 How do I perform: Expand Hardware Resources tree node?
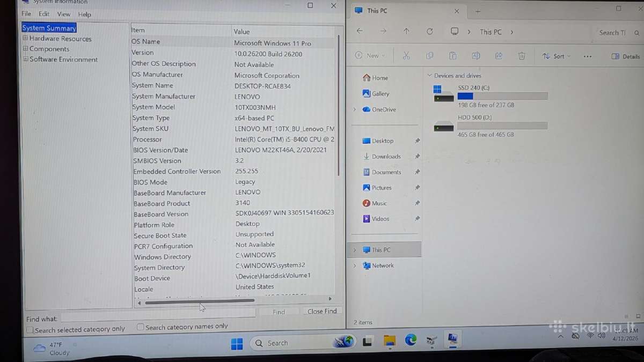(x=25, y=39)
